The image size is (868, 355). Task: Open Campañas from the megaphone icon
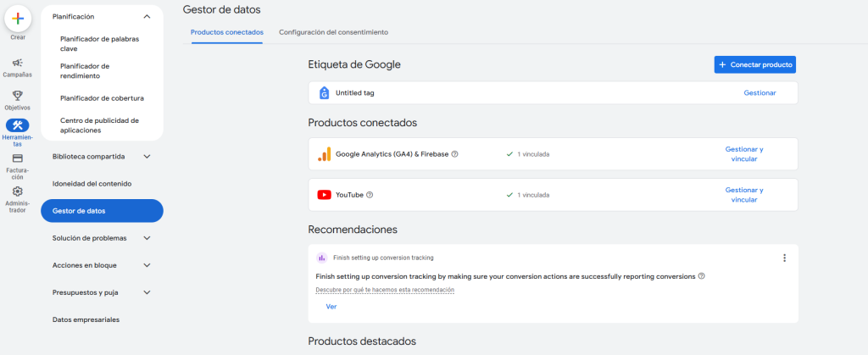click(18, 63)
